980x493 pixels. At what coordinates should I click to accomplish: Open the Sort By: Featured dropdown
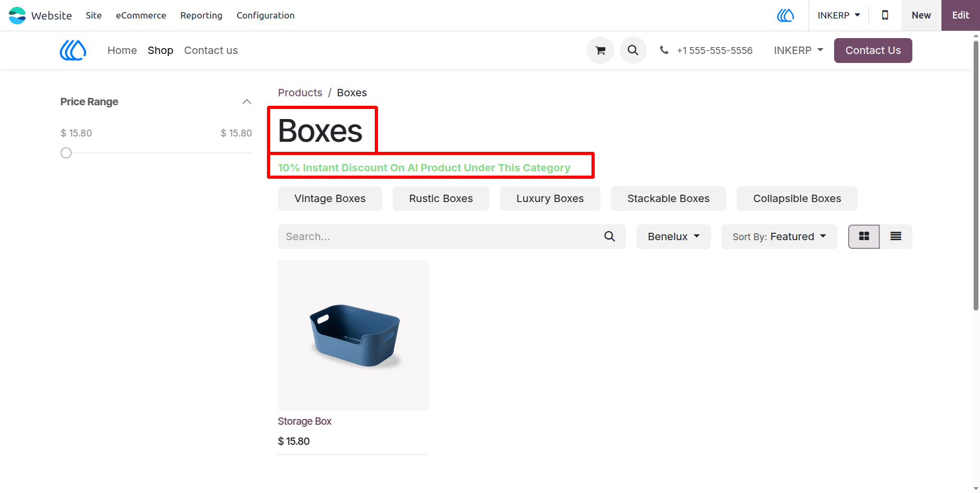(x=779, y=236)
